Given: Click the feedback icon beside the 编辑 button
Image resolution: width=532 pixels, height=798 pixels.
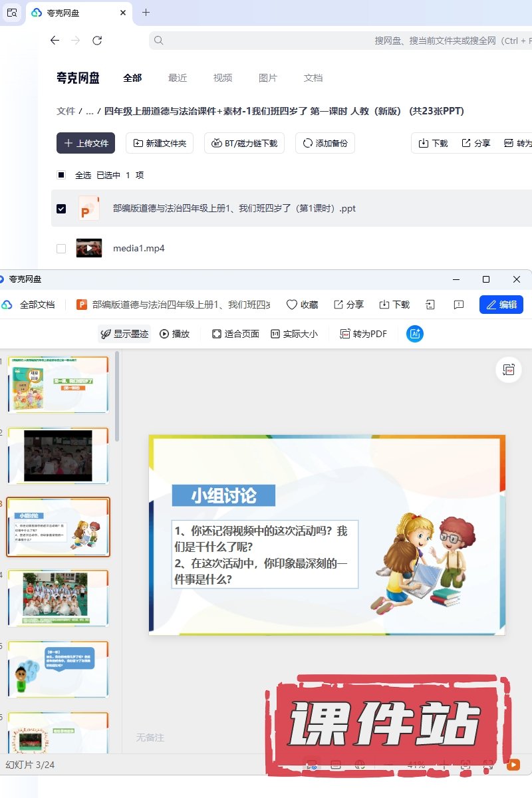Looking at the screenshot, I should (459, 305).
